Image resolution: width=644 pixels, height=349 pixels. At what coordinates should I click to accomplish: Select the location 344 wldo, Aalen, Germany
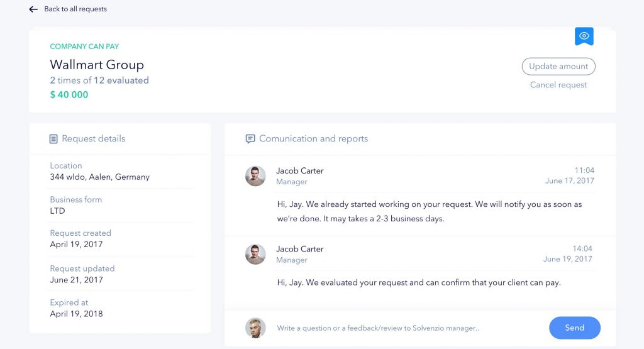click(x=100, y=177)
